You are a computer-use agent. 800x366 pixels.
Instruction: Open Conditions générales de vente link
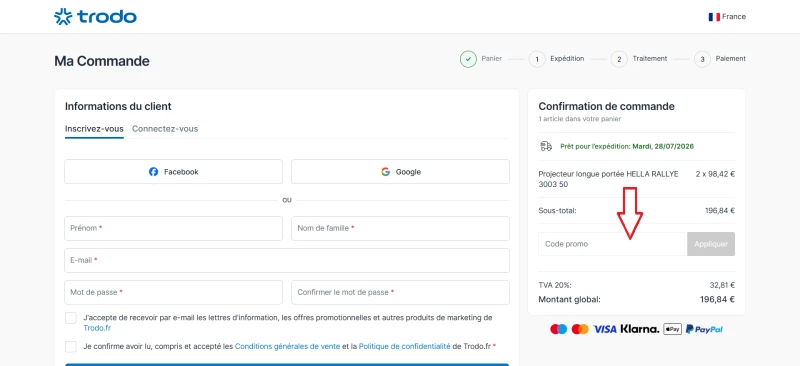[x=287, y=346]
